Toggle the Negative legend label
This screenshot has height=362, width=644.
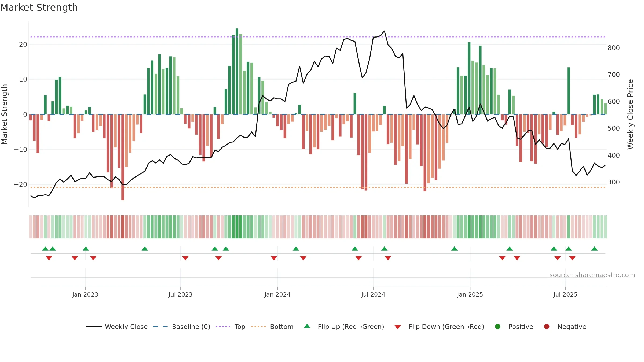(x=572, y=327)
